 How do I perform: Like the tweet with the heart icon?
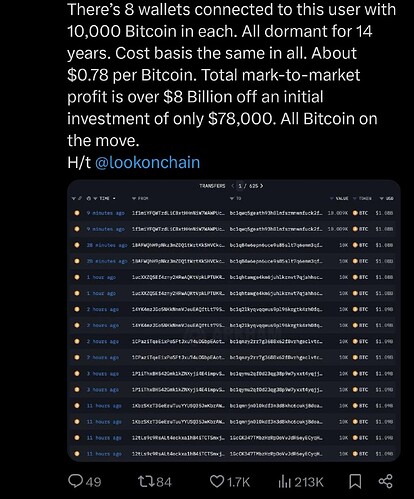pyautogui.click(x=217, y=481)
